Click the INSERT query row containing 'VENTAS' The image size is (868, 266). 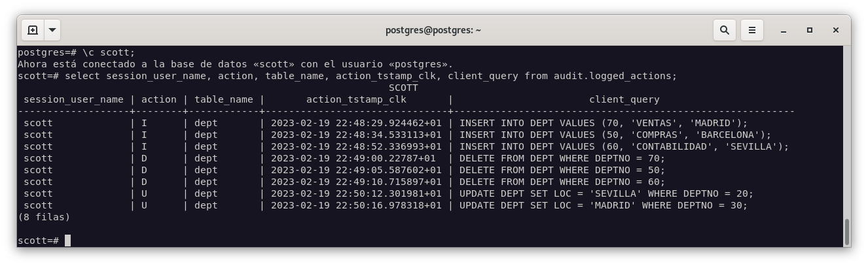(x=603, y=123)
